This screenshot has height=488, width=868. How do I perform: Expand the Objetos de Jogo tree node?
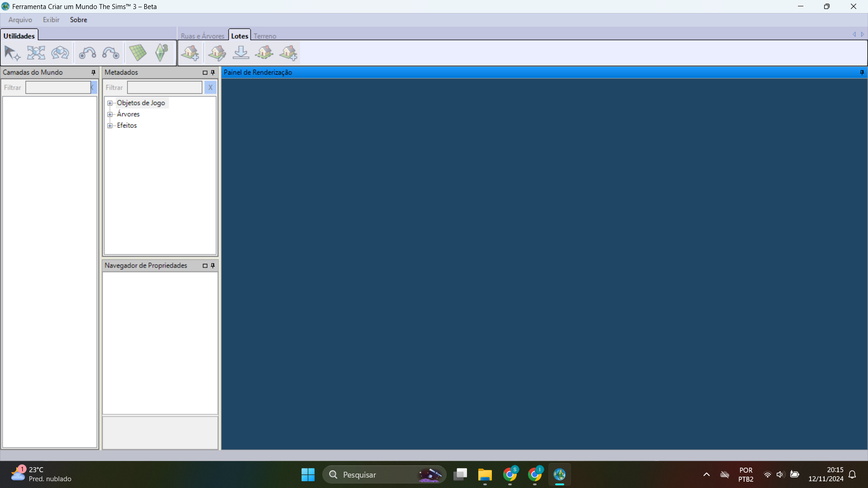[x=110, y=103]
